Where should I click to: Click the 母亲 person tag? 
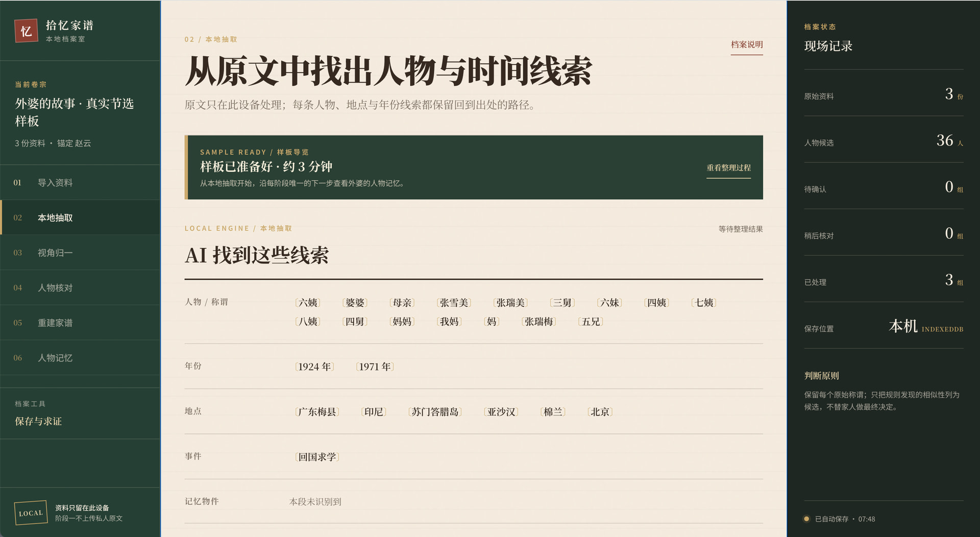click(402, 303)
